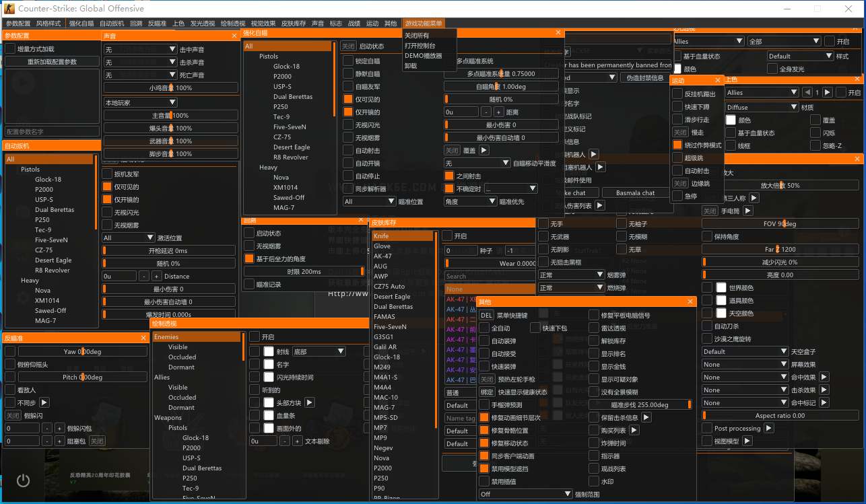The image size is (866, 504).
Task: Click the arrow icon beside 购买列表
Action: pos(635,431)
